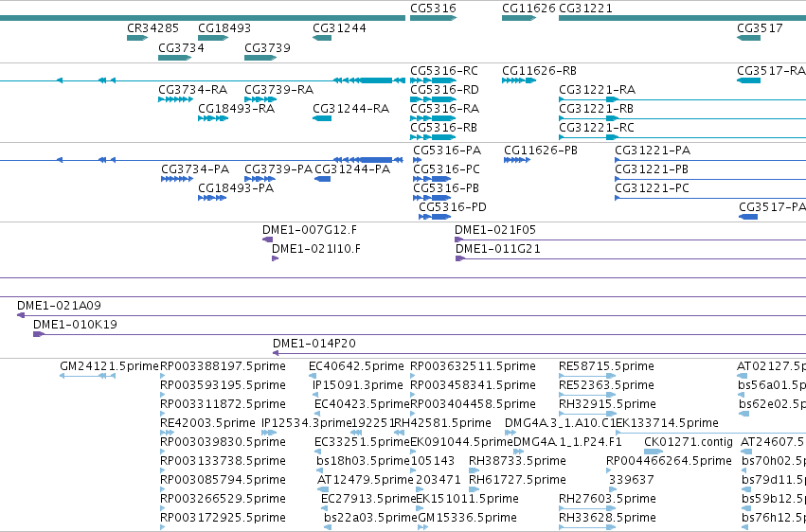Viewport: 806px width, 532px height.
Task: Open EST RH42581.5prime
Action: 399,433
